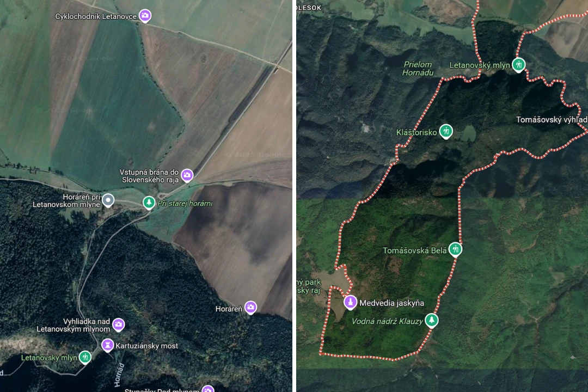This screenshot has height=392, width=588.
Task: Click the Prielom Hornádu green label
Action: (418, 69)
